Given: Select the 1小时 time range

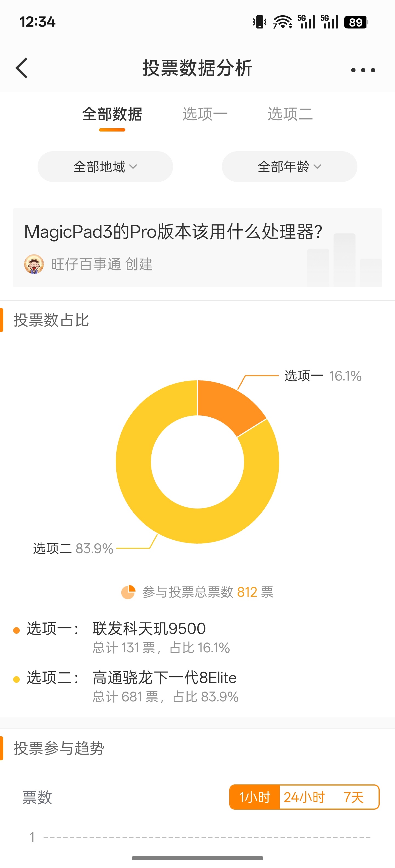Looking at the screenshot, I should point(255,797).
